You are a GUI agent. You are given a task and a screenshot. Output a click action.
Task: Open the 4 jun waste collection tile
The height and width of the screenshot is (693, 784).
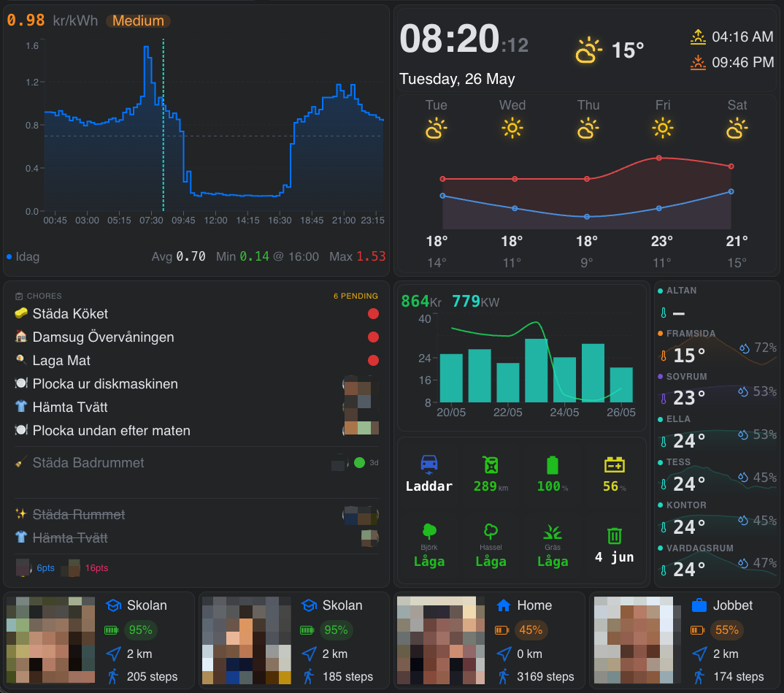(x=615, y=545)
